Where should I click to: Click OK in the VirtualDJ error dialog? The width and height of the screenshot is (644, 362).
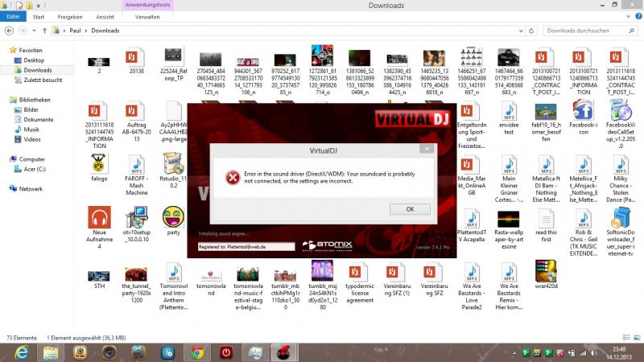[410, 209]
